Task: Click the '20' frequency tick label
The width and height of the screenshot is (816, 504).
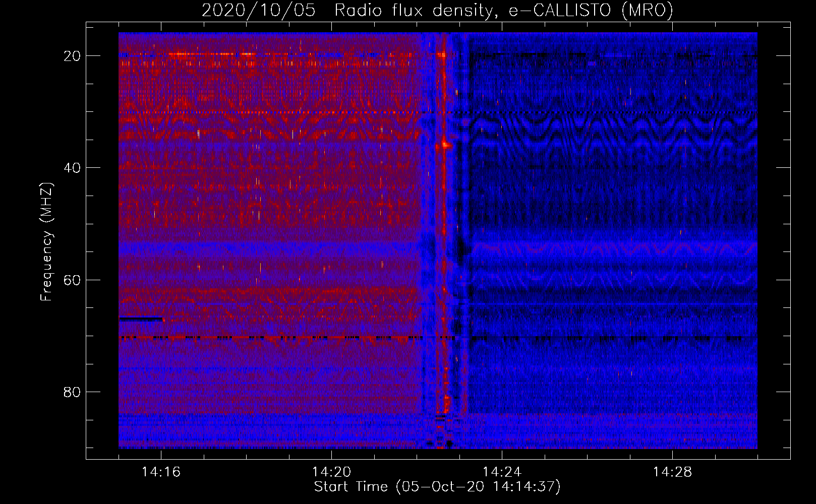Action: click(x=72, y=56)
